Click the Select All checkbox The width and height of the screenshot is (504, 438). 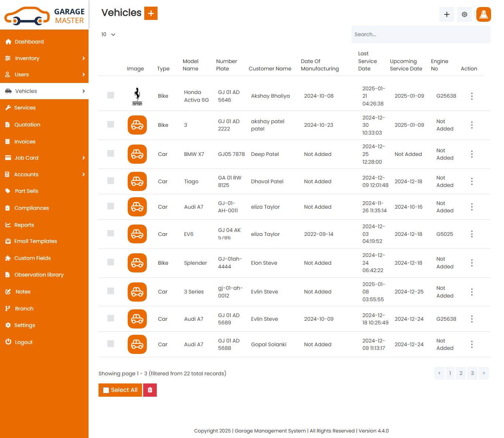pyautogui.click(x=106, y=390)
